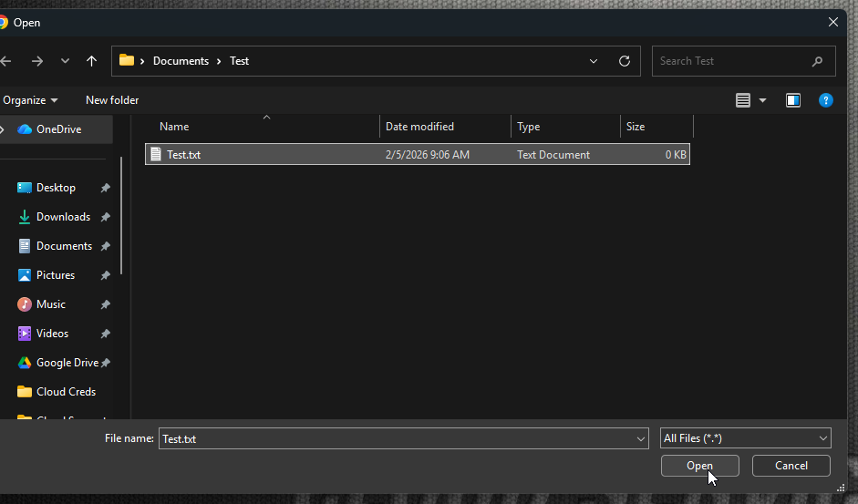Open the Organize menu
Image resolution: width=858 pixels, height=504 pixels.
click(30, 100)
